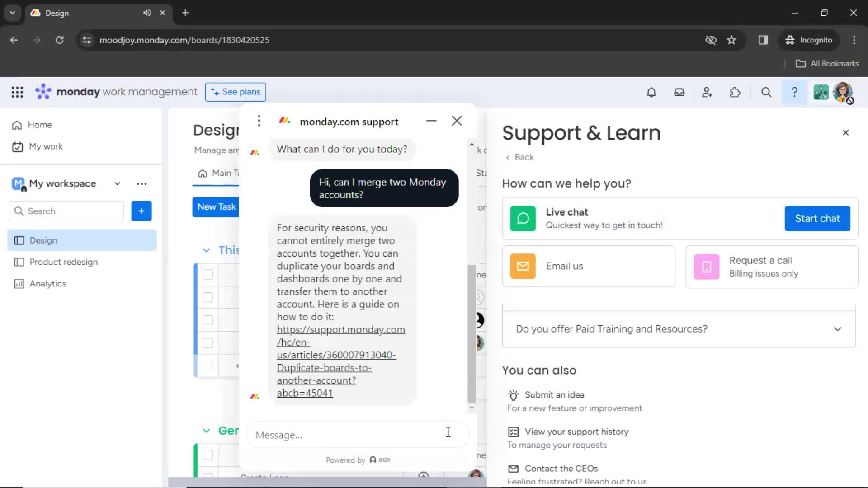Toggle checkbox in third task row
Screen dimensions: 868x488
pos(208,320)
